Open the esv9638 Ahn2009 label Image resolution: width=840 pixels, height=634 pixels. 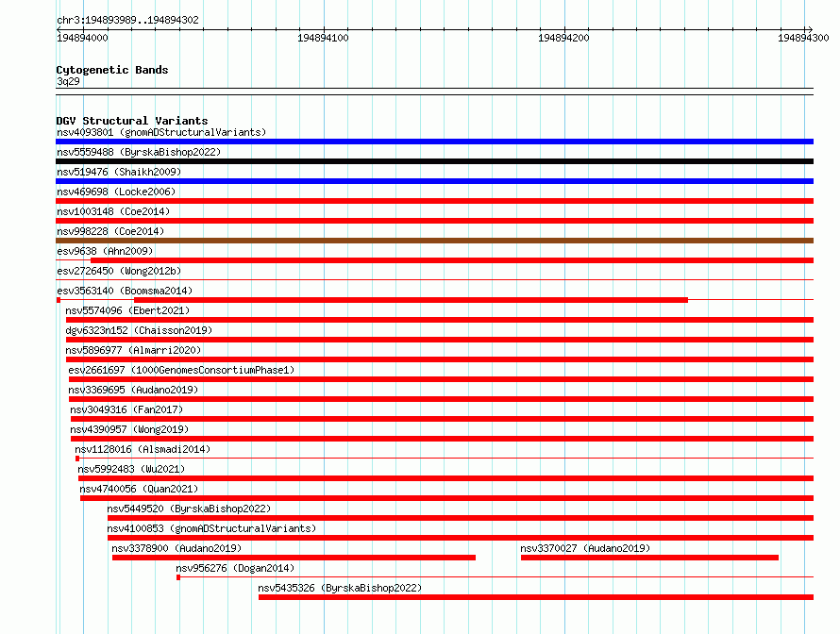pos(105,251)
